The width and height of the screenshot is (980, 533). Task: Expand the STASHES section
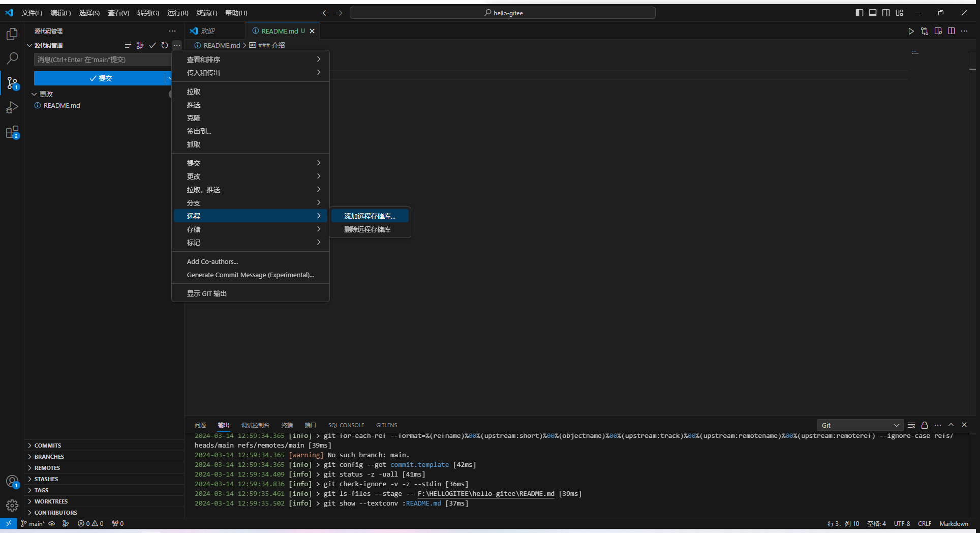pyautogui.click(x=104, y=479)
